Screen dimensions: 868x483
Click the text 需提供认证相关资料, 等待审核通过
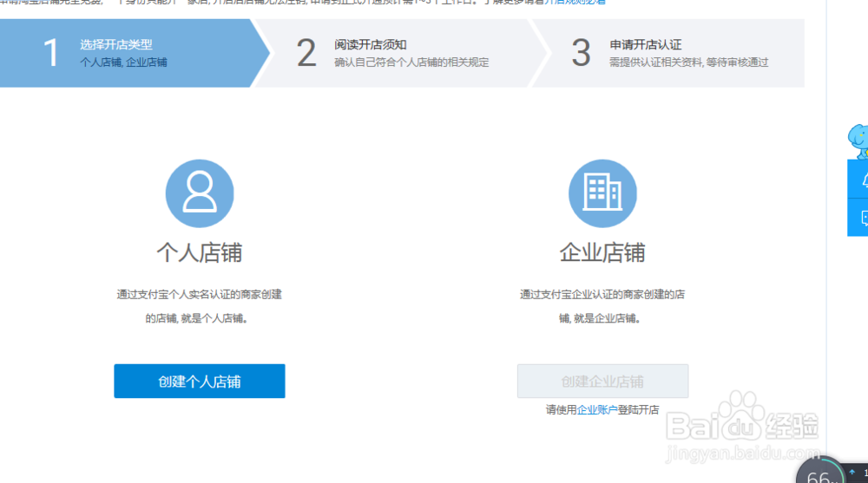(689, 62)
